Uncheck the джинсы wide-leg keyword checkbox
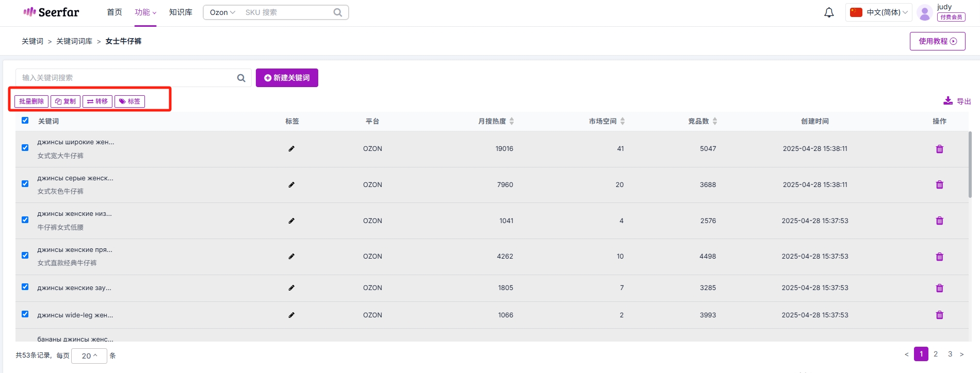The image size is (980, 373). [x=25, y=314]
